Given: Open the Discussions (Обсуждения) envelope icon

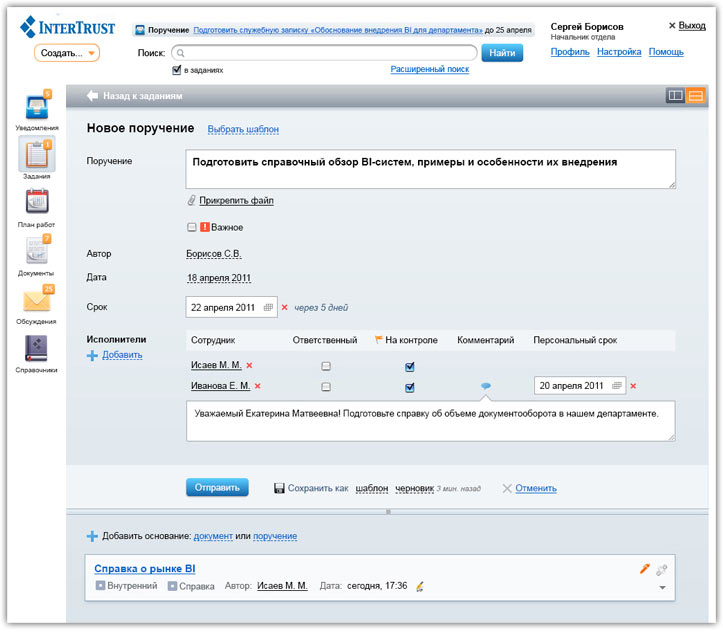Looking at the screenshot, I should pos(37,300).
